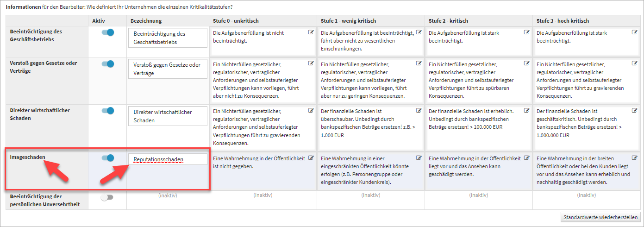Disable Beeinträchtigung des Geschäftsbetriebs toggle
Viewport: 644px width, 227px height.
point(107,33)
